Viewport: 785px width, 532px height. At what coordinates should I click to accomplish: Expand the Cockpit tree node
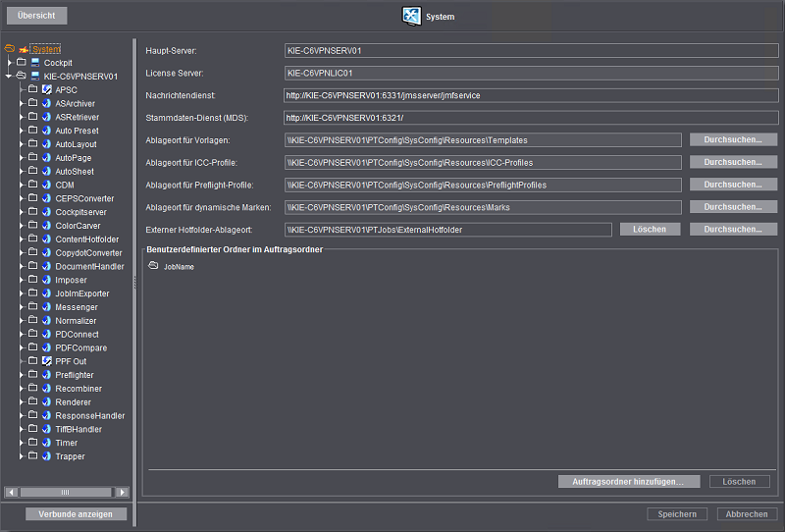tap(9, 63)
